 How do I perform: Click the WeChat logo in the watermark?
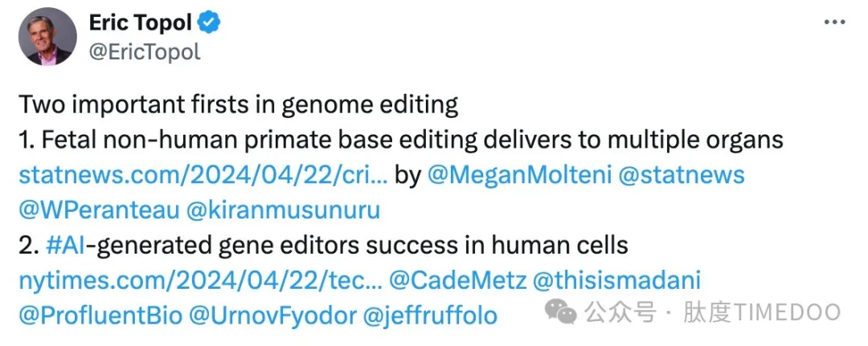[562, 312]
